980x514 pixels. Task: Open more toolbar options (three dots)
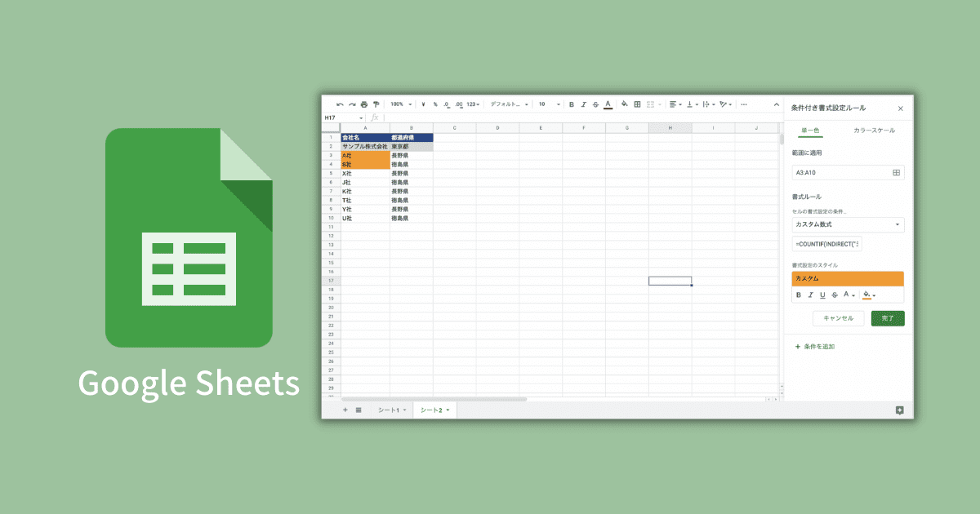click(743, 104)
